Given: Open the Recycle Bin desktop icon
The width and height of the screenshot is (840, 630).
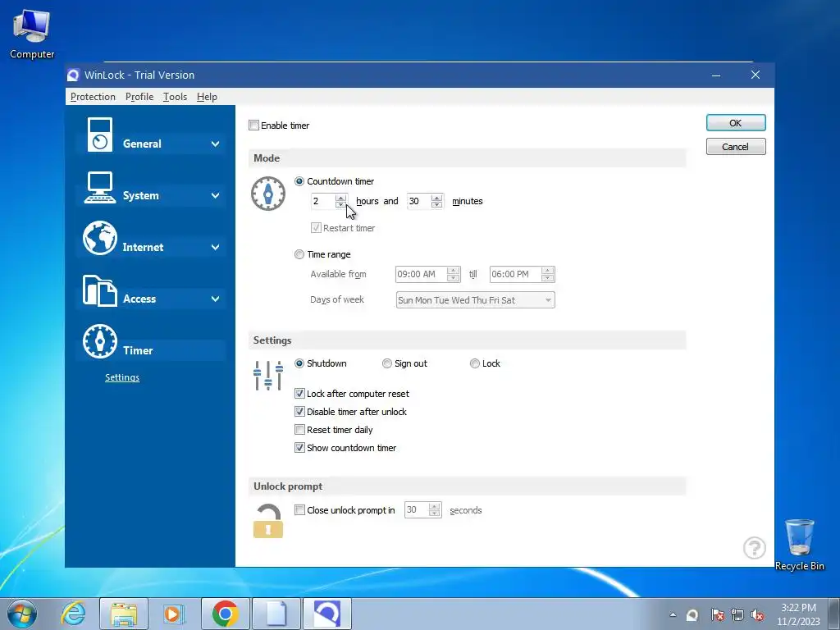Looking at the screenshot, I should 799,545.
